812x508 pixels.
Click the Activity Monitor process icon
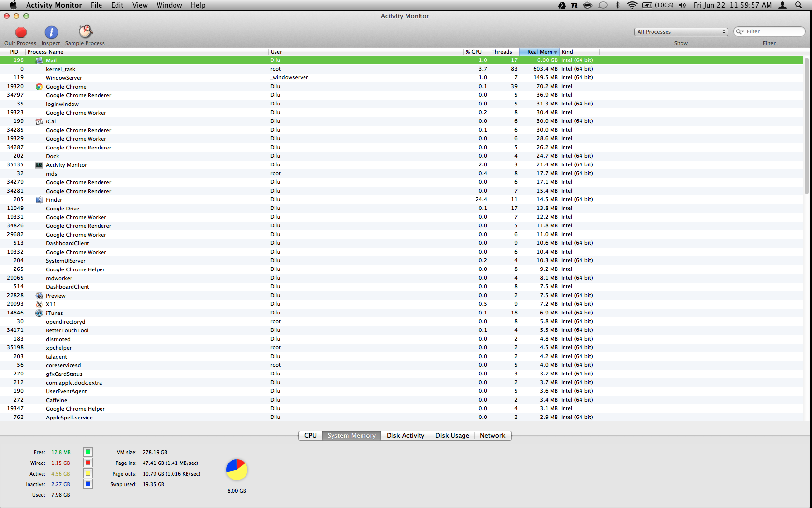pyautogui.click(x=39, y=165)
